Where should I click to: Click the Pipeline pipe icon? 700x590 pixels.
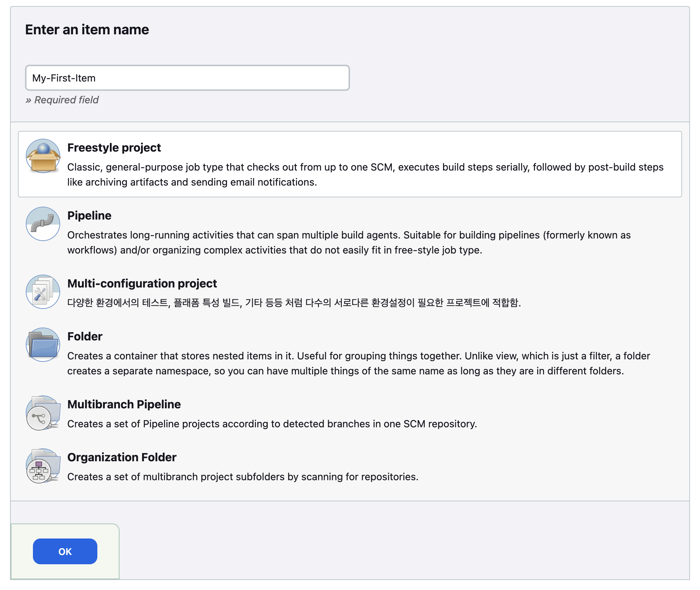(43, 224)
